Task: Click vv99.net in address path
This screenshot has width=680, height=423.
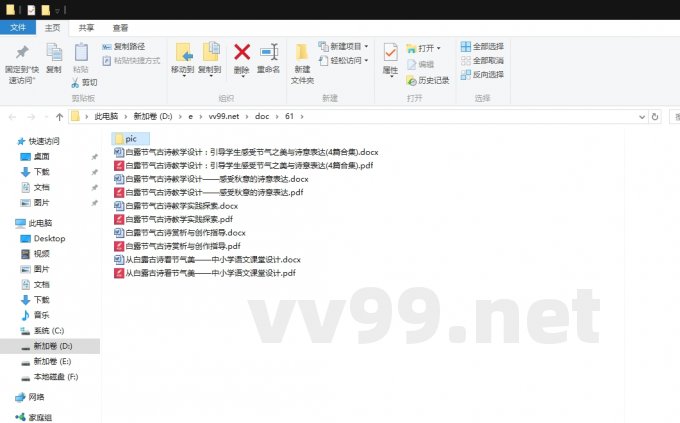Action: [224, 116]
